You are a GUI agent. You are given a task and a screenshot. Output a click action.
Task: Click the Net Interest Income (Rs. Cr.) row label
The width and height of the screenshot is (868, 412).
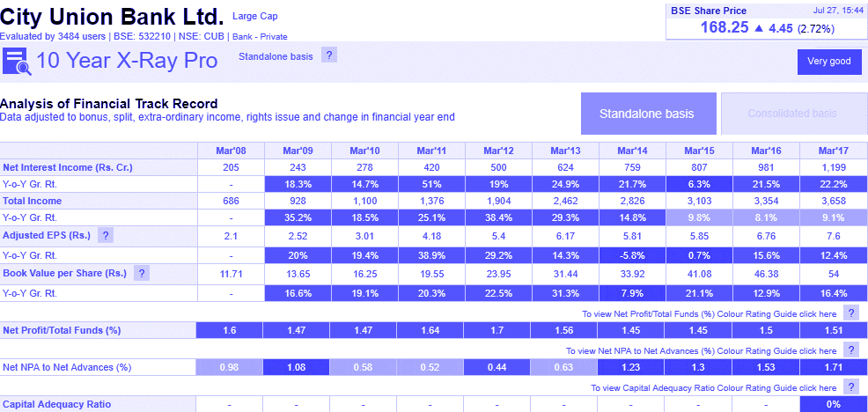(68, 167)
